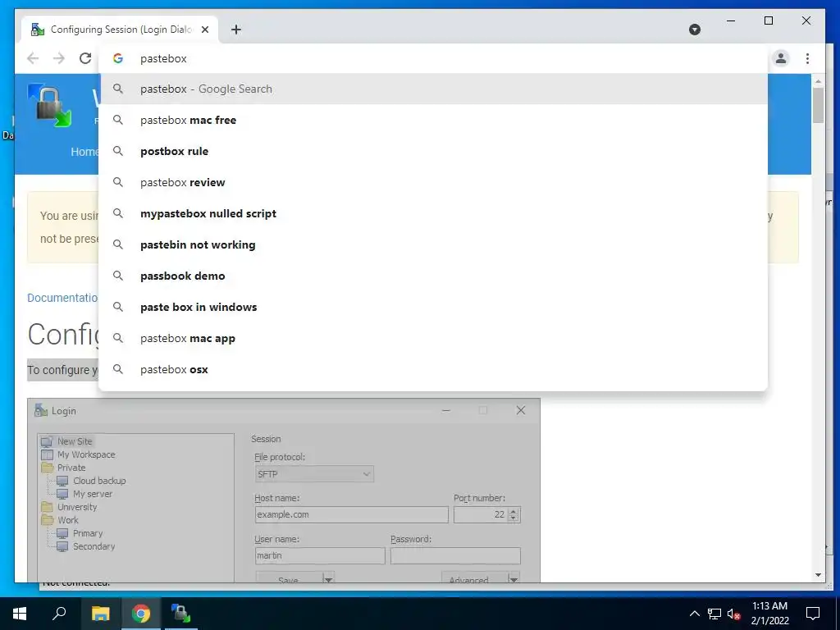Select My Workspace in Login tree

[x=85, y=454]
